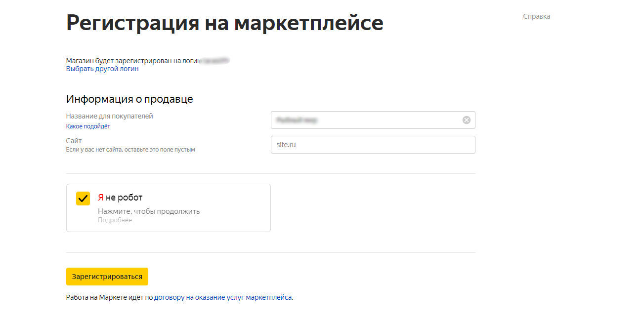
Task: Tick the yellow "Я не робот" checkbox
Action: [x=83, y=198]
